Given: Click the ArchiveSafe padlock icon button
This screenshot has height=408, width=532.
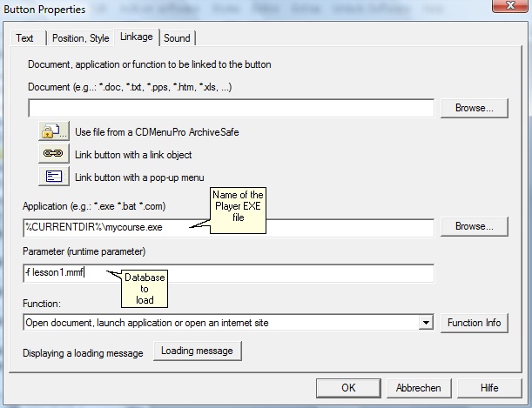Looking at the screenshot, I should coord(51,131).
